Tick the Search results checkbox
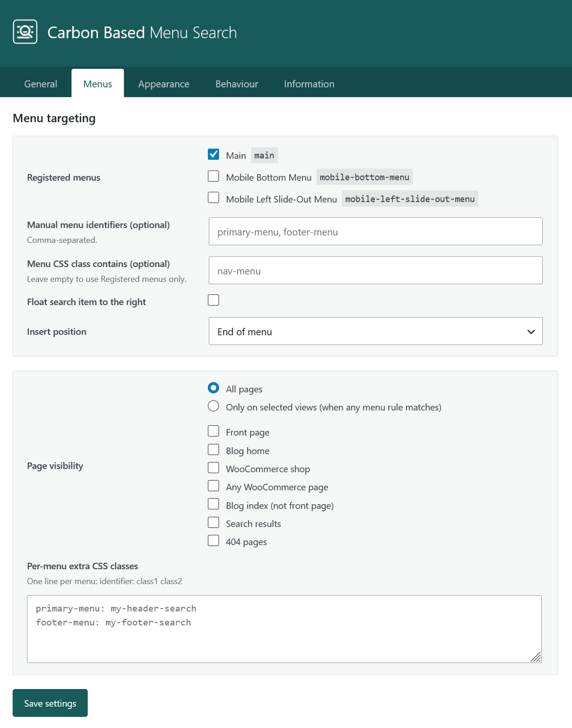Screen dimensions: 572x728 click(x=213, y=522)
